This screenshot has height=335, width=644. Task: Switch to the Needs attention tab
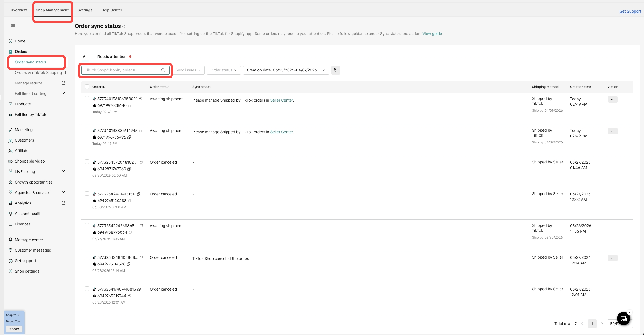pos(112,57)
